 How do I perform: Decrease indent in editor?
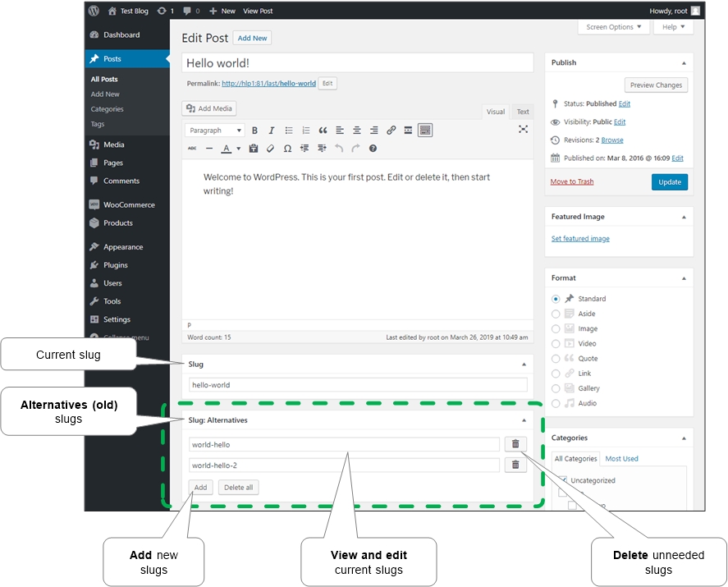tap(304, 149)
